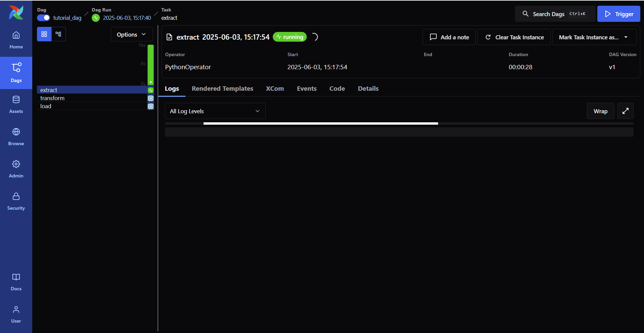Switch to Rendered Templates tab
644x333 pixels.
click(222, 88)
